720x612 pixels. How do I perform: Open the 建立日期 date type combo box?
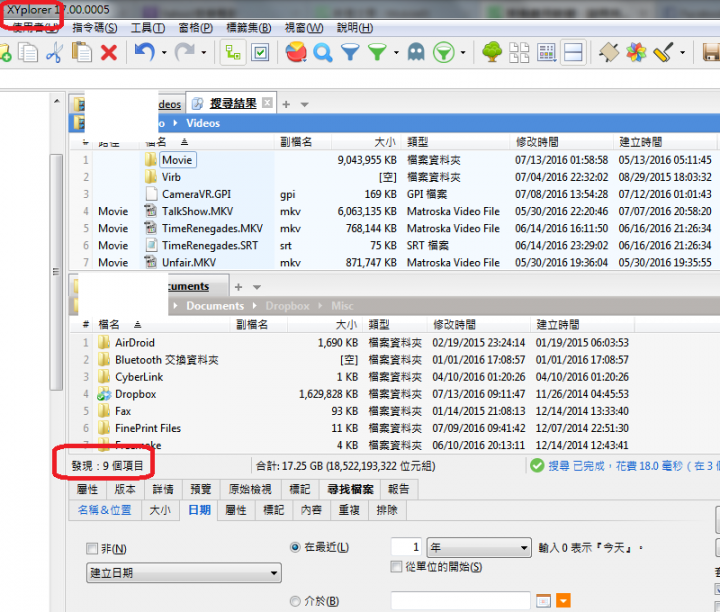click(184, 573)
